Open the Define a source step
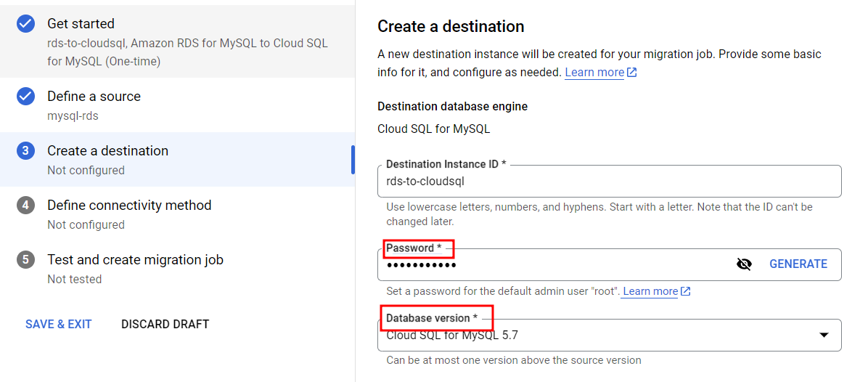Screen dimensions: 868x382 [177, 105]
